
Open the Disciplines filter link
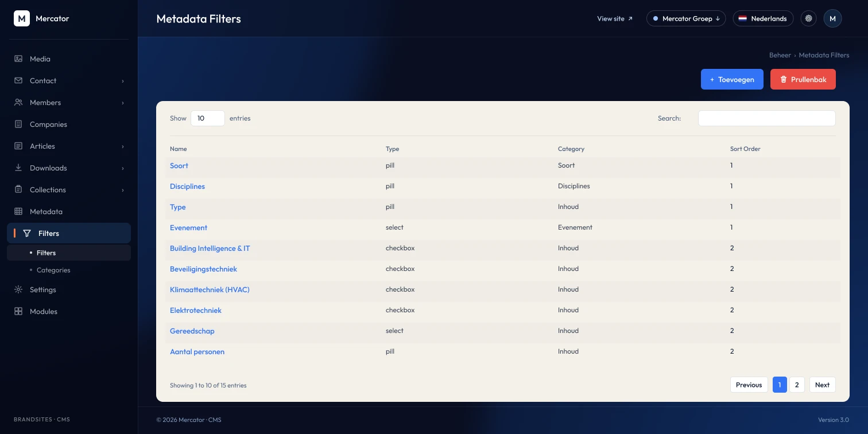coord(187,186)
